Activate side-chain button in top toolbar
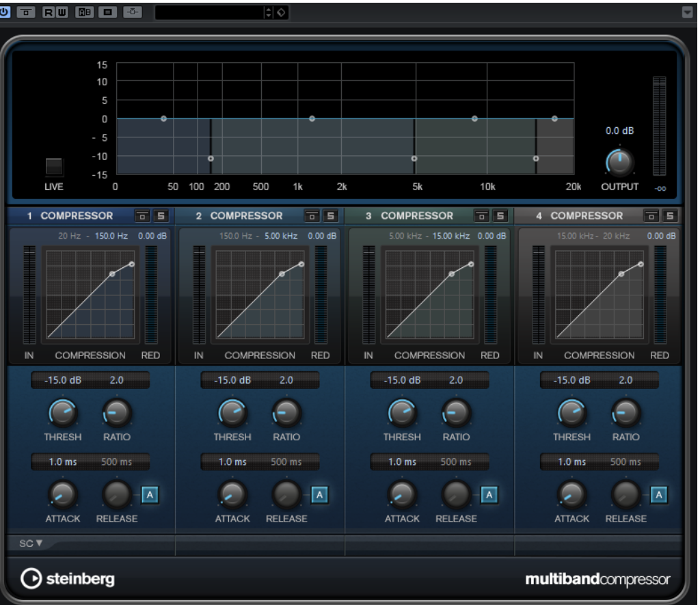 (x=133, y=12)
